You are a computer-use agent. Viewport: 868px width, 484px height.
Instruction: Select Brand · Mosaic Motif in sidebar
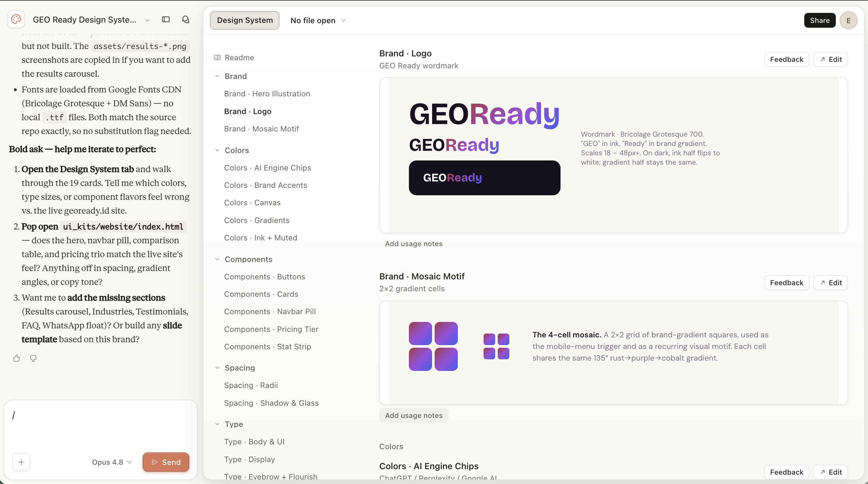(261, 129)
